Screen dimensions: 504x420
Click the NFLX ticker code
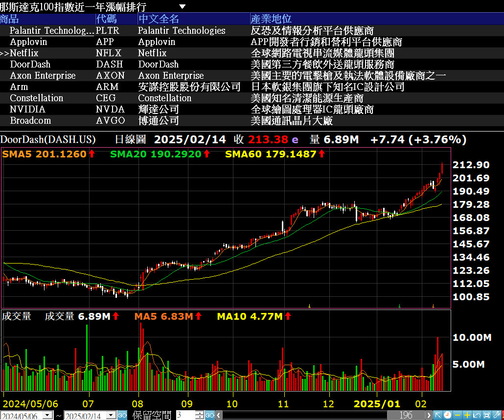click(x=109, y=53)
